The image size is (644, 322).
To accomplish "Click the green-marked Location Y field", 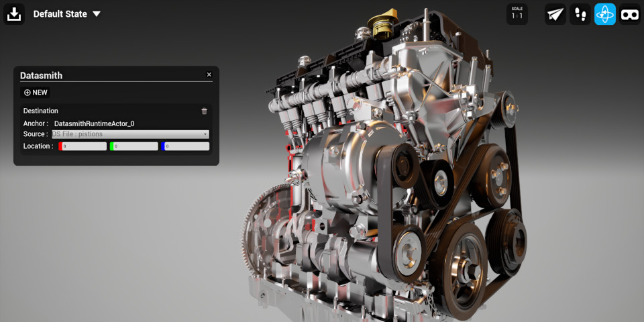I will pyautogui.click(x=135, y=146).
